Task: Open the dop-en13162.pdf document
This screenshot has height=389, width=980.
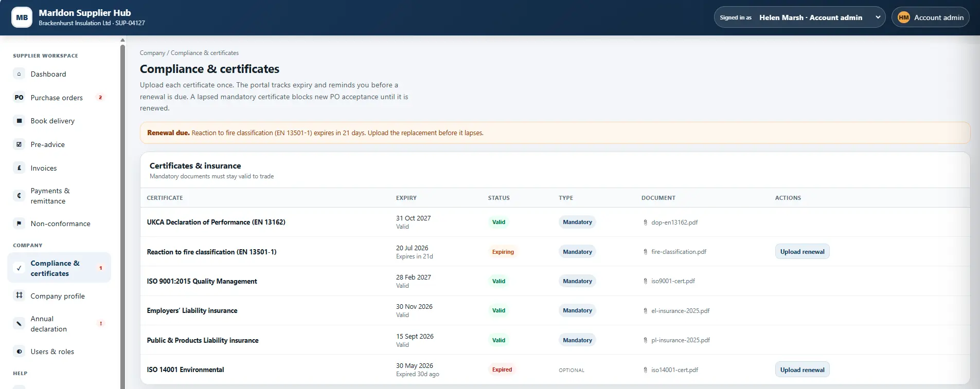Action: pyautogui.click(x=674, y=223)
